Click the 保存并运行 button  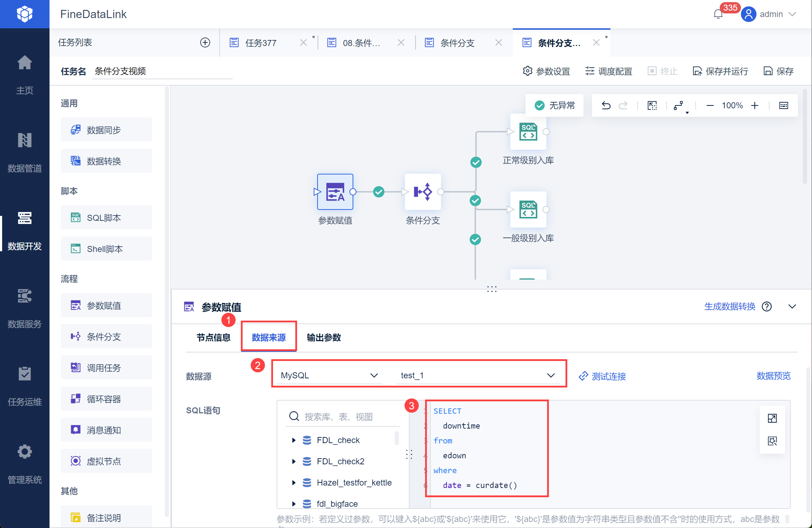720,71
